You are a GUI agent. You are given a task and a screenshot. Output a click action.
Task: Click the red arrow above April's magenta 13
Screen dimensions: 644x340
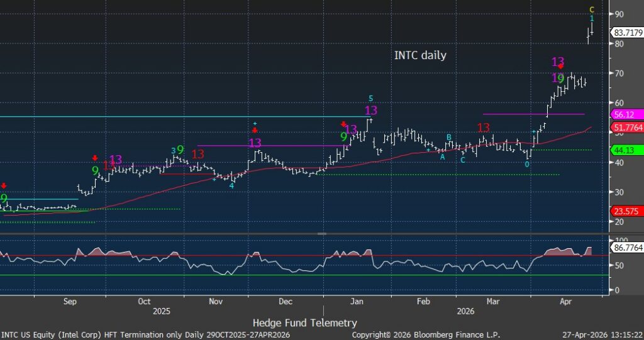(x=561, y=67)
